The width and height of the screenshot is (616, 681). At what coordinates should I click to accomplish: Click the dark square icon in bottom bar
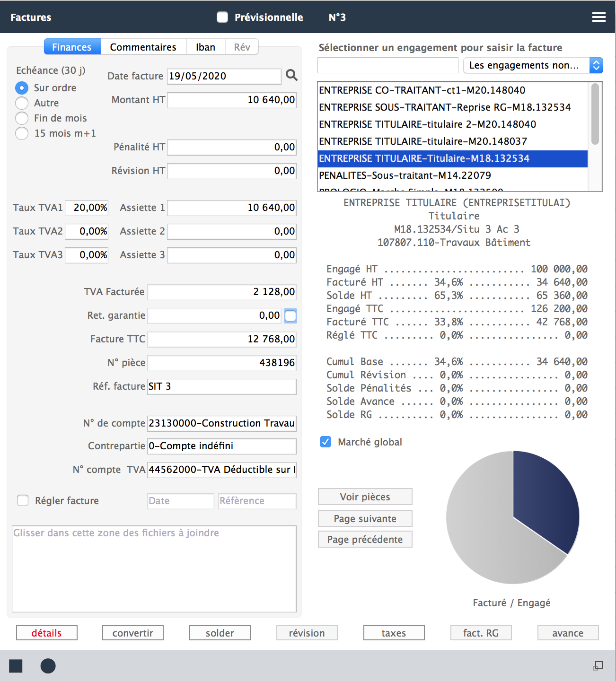[16, 666]
